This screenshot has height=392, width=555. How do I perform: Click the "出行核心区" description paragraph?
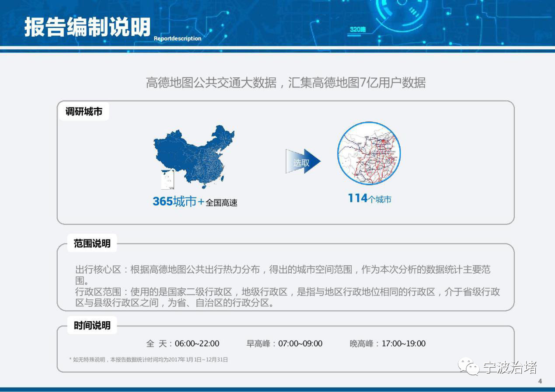(x=283, y=275)
